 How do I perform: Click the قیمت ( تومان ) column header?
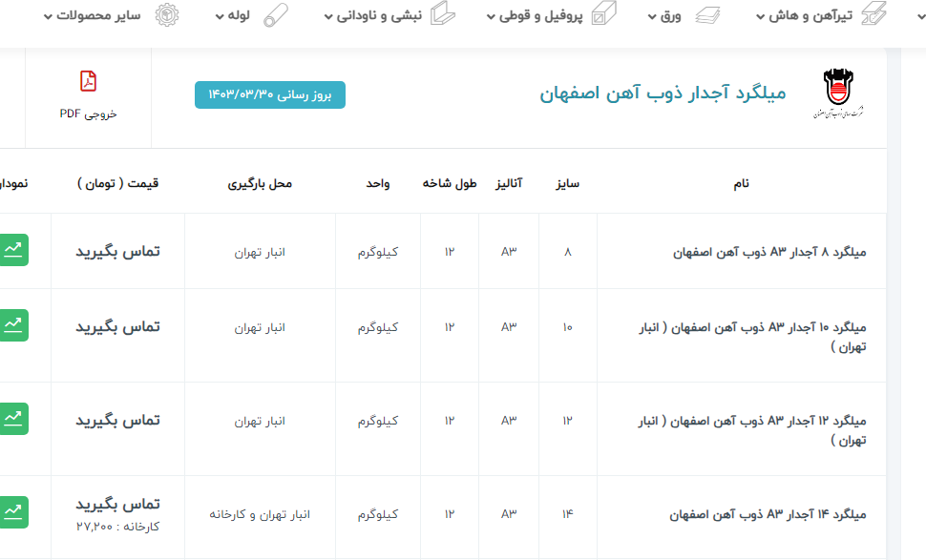[x=117, y=183]
